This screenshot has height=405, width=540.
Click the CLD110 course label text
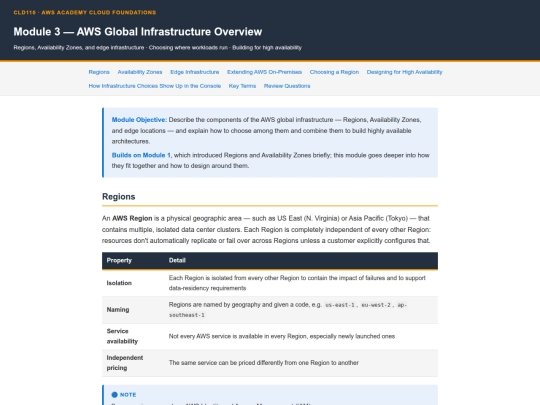[x=85, y=12]
